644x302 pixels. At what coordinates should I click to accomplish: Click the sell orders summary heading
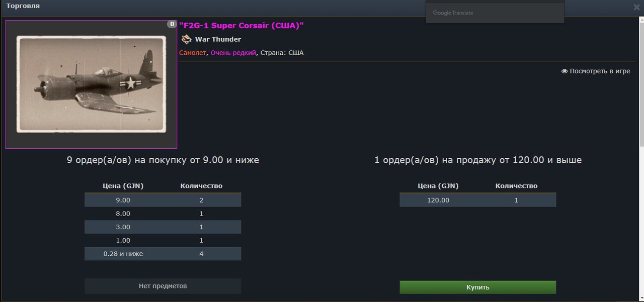[x=478, y=160]
